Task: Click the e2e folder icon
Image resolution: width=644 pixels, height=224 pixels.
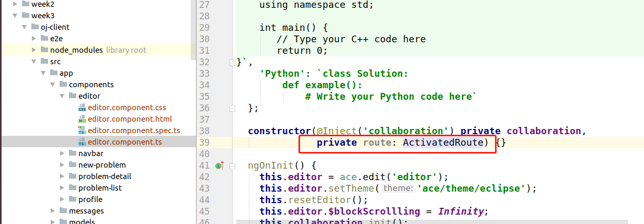Action: (44, 38)
